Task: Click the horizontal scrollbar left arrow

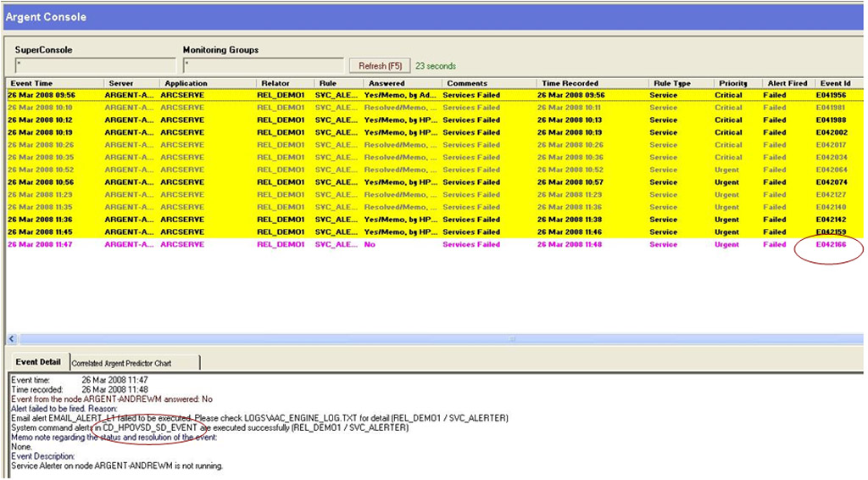Action: 12,339
